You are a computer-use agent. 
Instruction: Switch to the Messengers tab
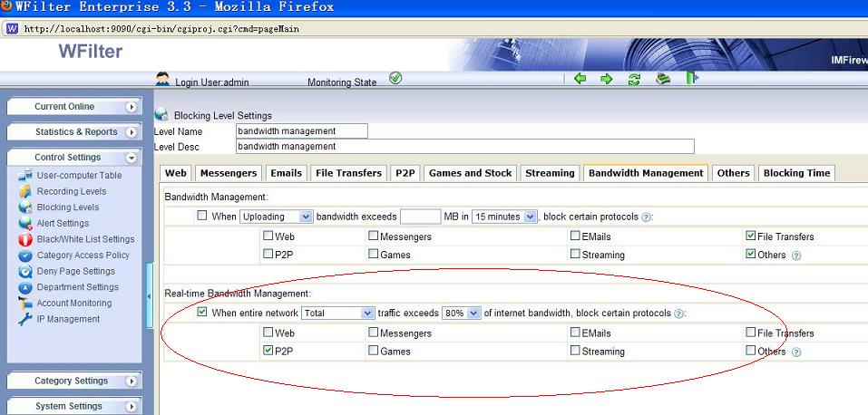pyautogui.click(x=229, y=173)
